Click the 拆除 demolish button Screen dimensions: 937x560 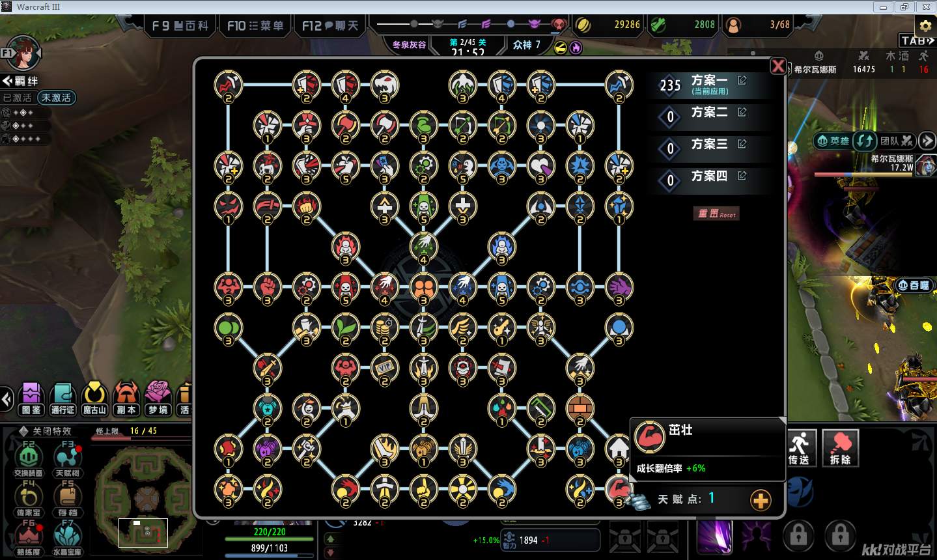click(x=841, y=448)
